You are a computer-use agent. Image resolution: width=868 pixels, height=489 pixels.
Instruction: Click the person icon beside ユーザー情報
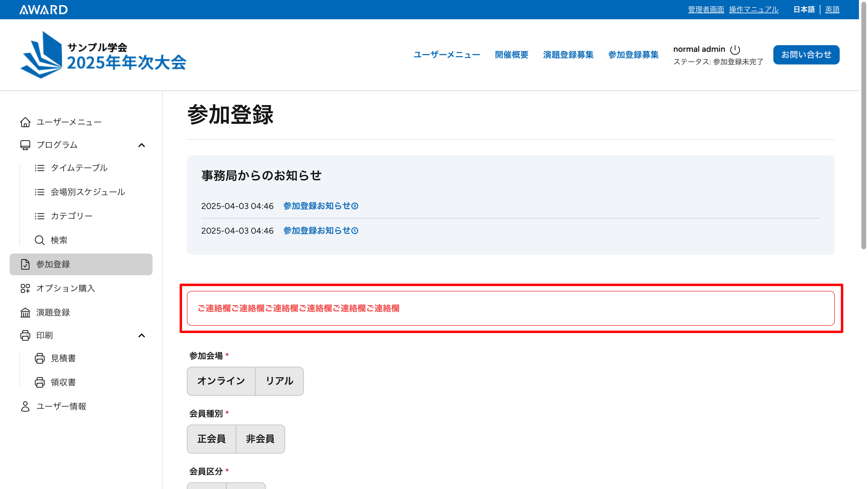coord(25,406)
